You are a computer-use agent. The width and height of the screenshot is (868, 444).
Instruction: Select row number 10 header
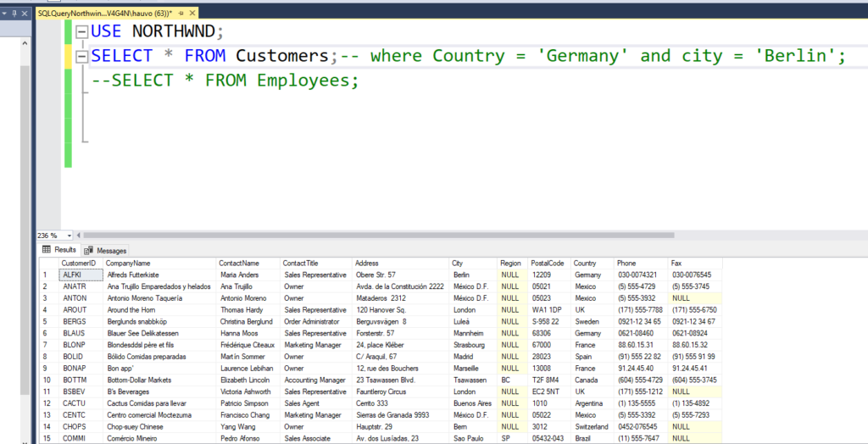tap(48, 380)
